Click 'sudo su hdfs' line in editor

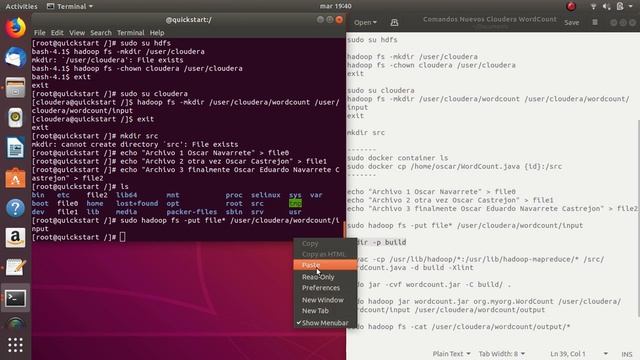point(372,40)
